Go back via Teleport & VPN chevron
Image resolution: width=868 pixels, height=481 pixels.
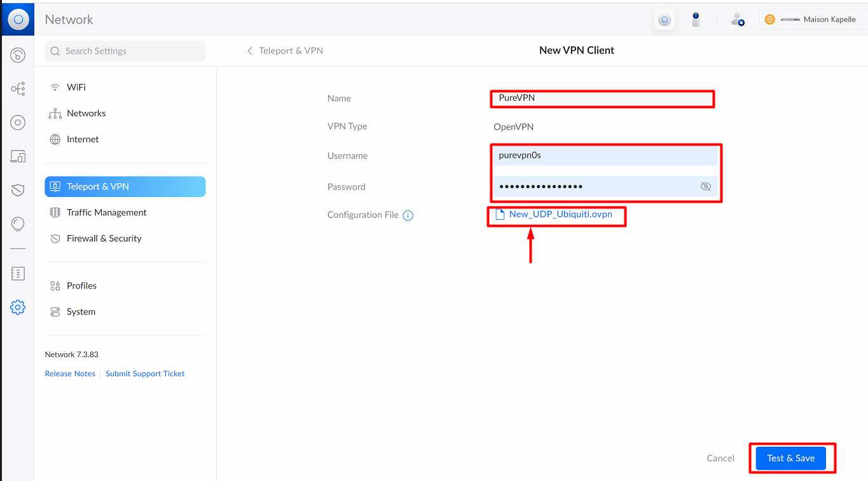tap(250, 51)
